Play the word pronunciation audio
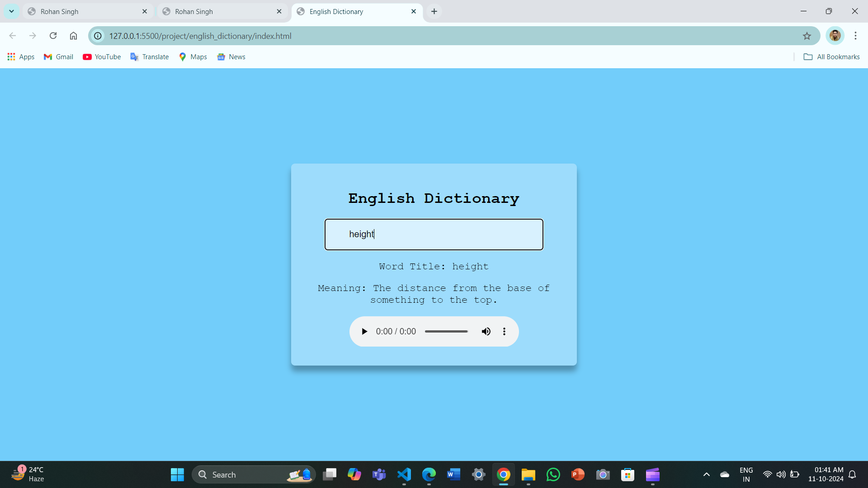The width and height of the screenshot is (868, 488). tap(364, 332)
